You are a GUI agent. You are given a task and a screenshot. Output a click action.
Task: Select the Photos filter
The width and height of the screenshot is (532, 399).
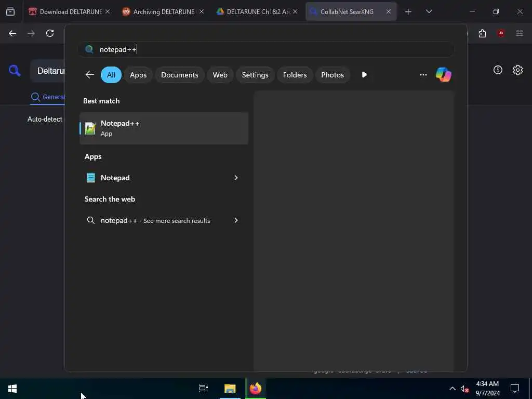coord(332,75)
